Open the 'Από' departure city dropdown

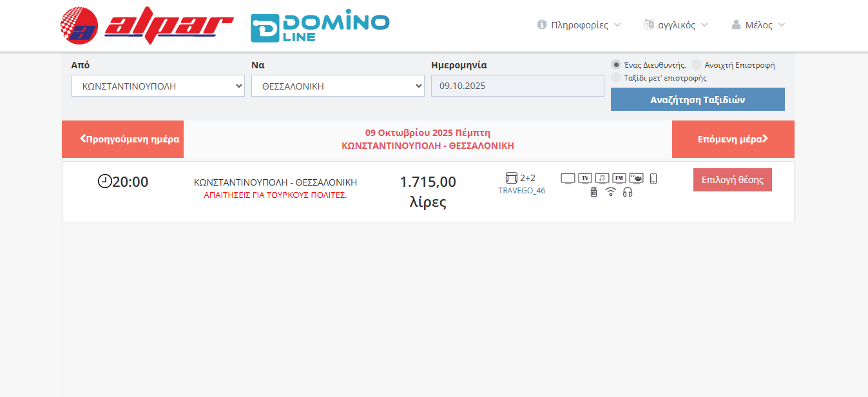158,86
